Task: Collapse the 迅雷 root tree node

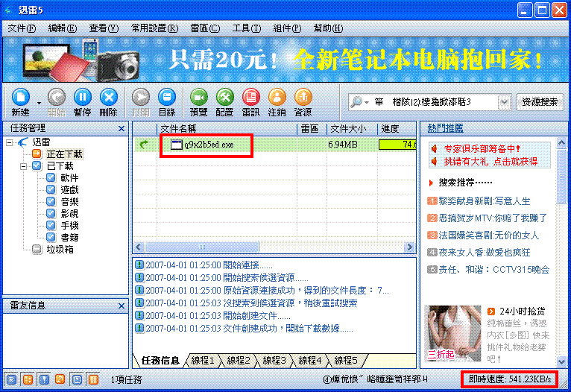Action: (x=10, y=142)
